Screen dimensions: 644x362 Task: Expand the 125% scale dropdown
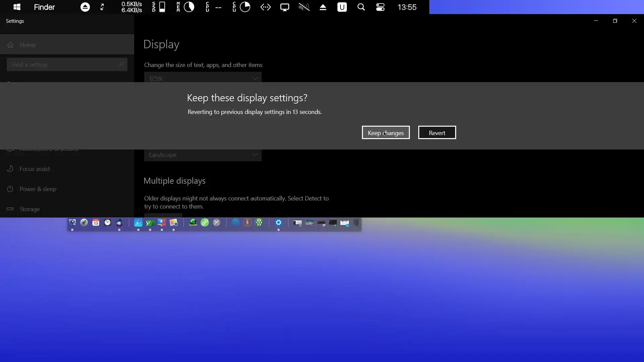[x=203, y=78]
